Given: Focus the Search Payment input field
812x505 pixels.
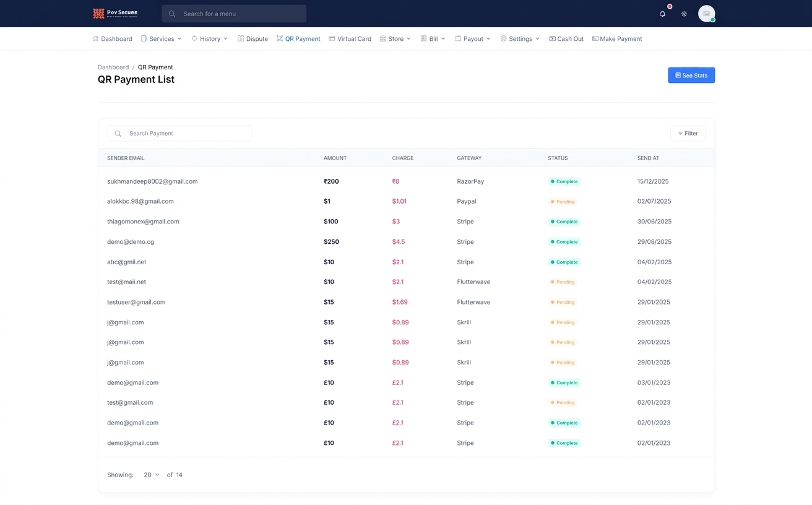Looking at the screenshot, I should [x=179, y=133].
